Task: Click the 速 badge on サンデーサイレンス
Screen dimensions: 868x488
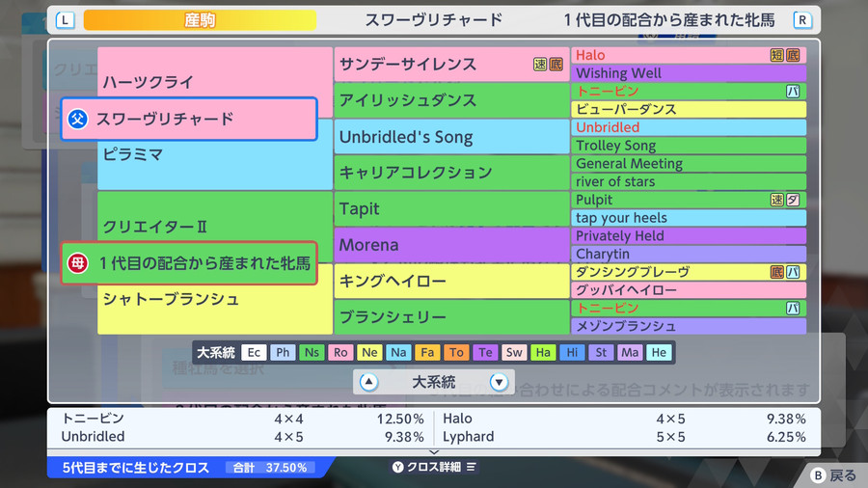Action: click(x=540, y=65)
